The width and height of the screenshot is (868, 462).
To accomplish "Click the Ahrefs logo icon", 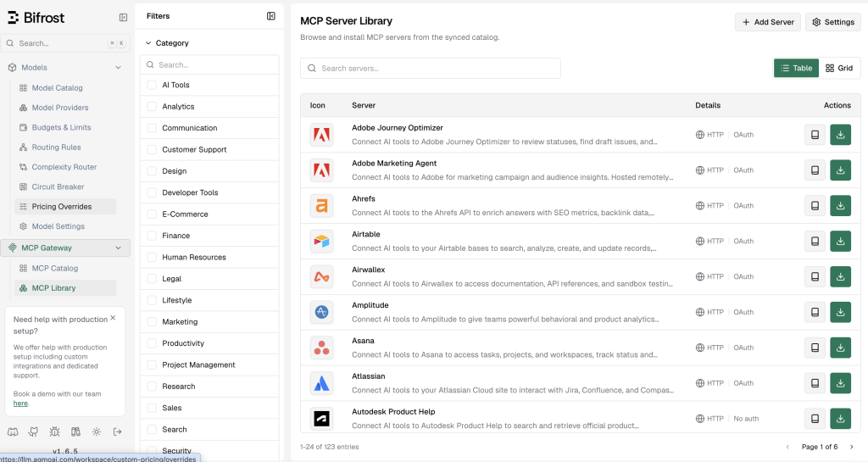I will coord(321,205).
